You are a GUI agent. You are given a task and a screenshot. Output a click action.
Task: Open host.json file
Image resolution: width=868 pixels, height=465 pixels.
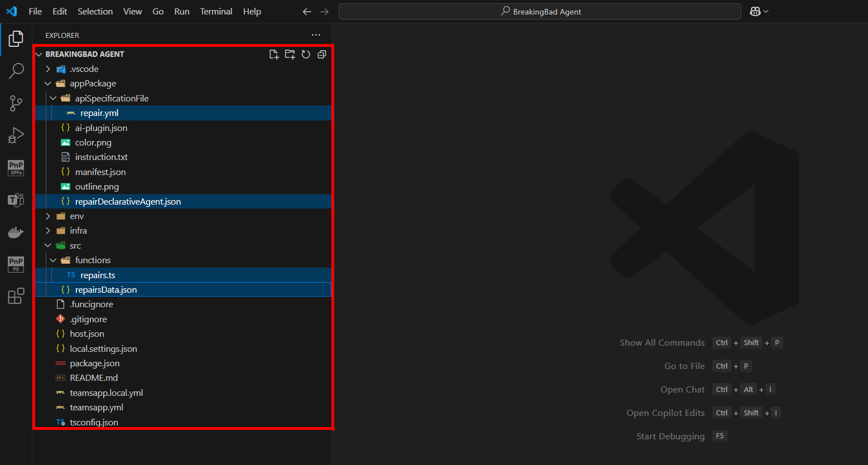coord(184,334)
